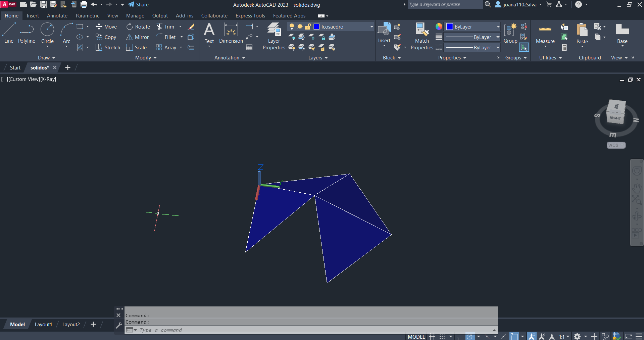Switch to the Layout1 tab
Viewport: 644px width, 340px height.
[x=43, y=325]
